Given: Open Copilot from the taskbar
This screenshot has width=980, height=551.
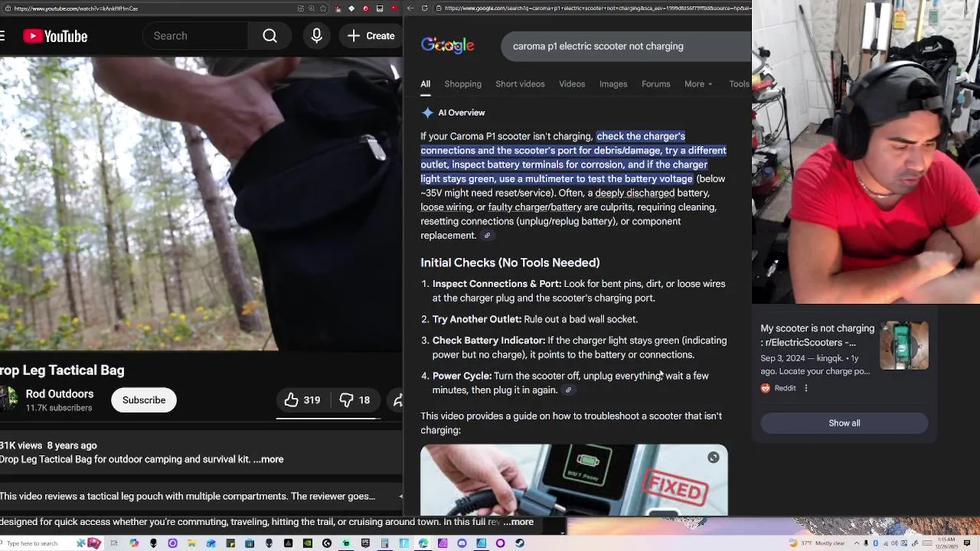Looking at the screenshot, I should (x=134, y=543).
